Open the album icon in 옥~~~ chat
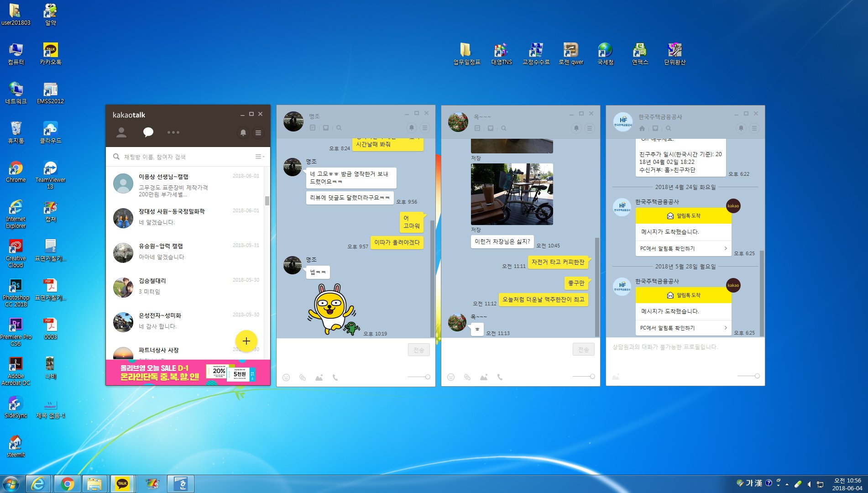This screenshot has width=868, height=493. tap(491, 128)
